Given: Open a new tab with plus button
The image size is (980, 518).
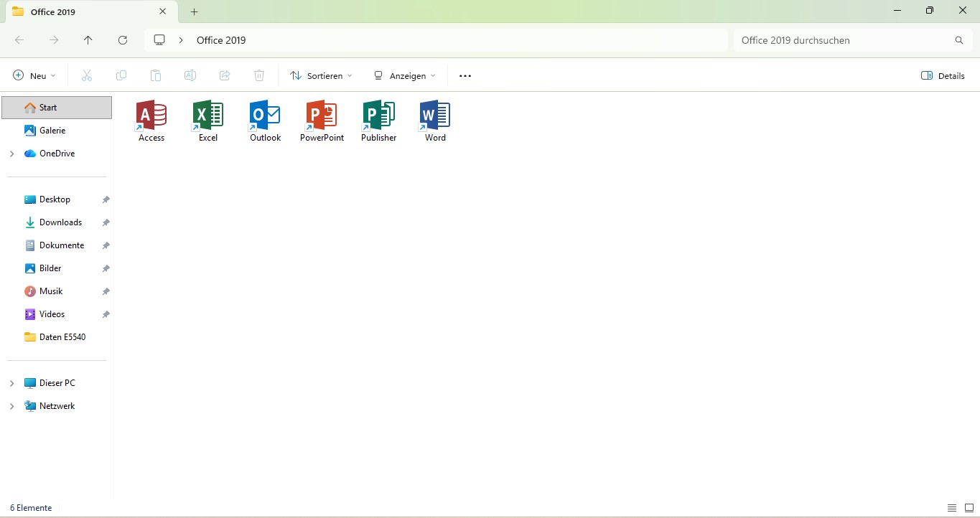Looking at the screenshot, I should (194, 11).
